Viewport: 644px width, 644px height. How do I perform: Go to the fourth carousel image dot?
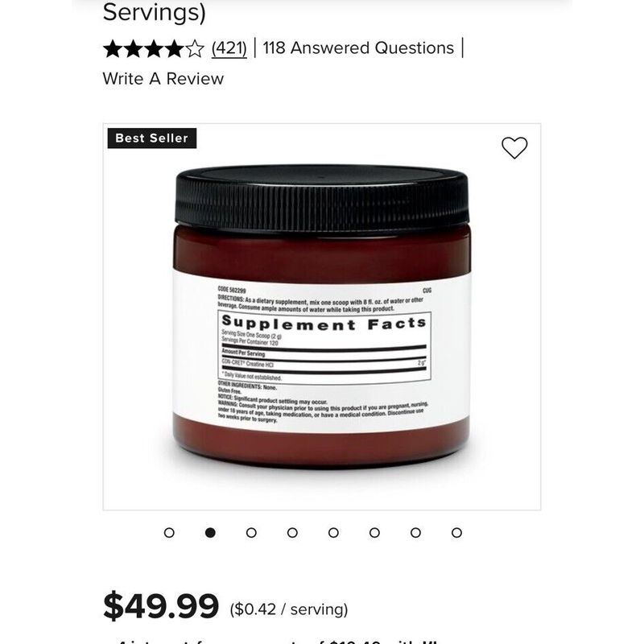292,533
